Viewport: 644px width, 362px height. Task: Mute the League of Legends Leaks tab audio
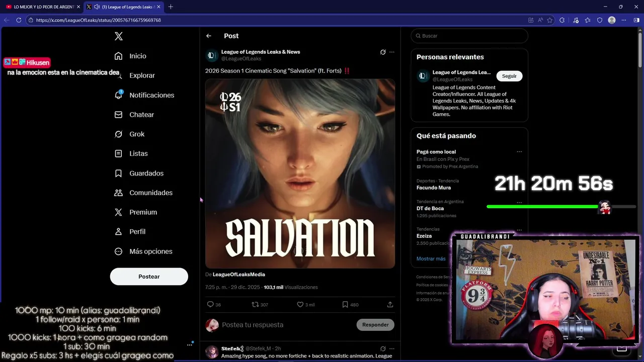pyautogui.click(x=97, y=7)
